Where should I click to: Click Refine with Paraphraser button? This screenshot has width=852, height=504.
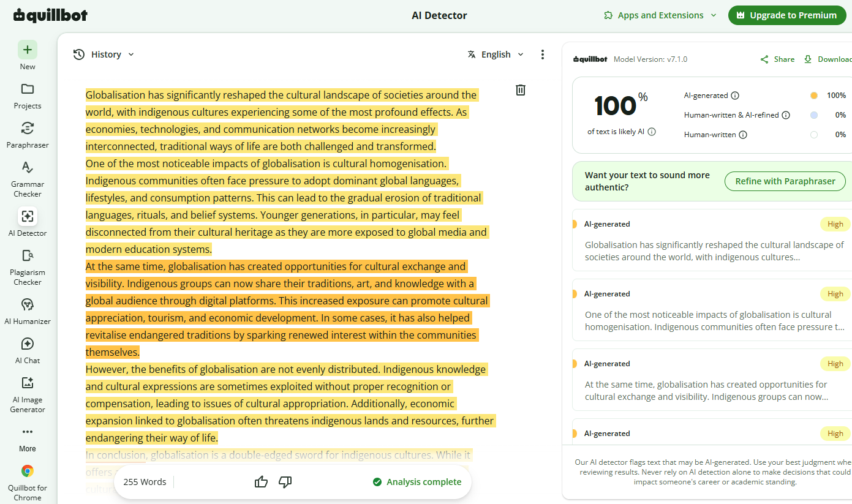point(785,181)
